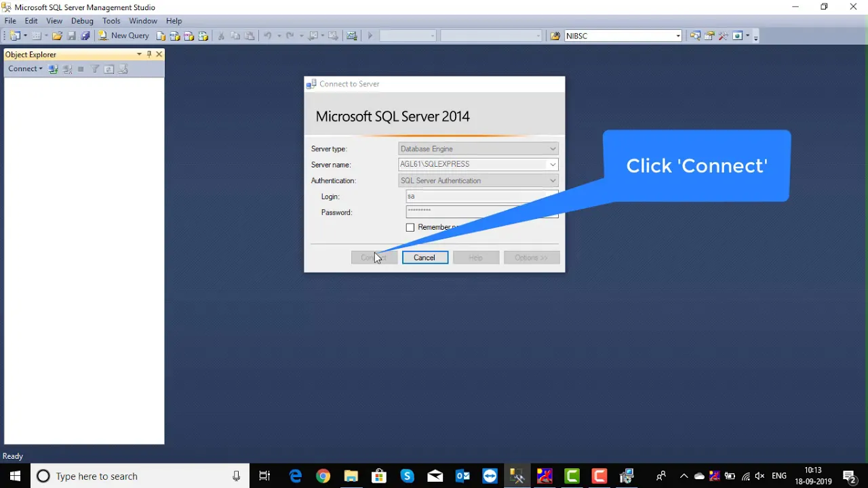Image resolution: width=868 pixels, height=488 pixels.
Task: Click the Windows search box on taskbar
Action: point(139,476)
